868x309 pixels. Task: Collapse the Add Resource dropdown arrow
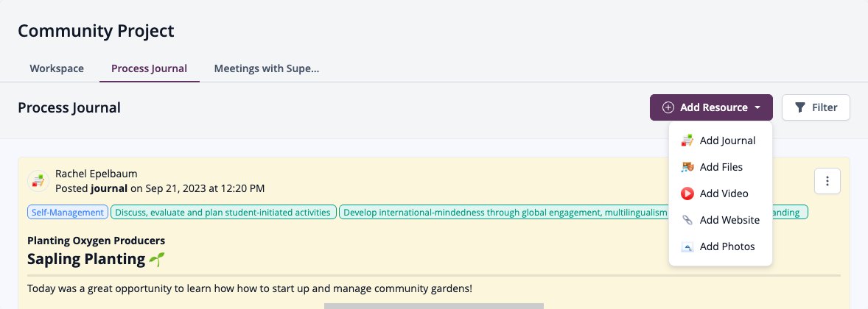click(757, 108)
